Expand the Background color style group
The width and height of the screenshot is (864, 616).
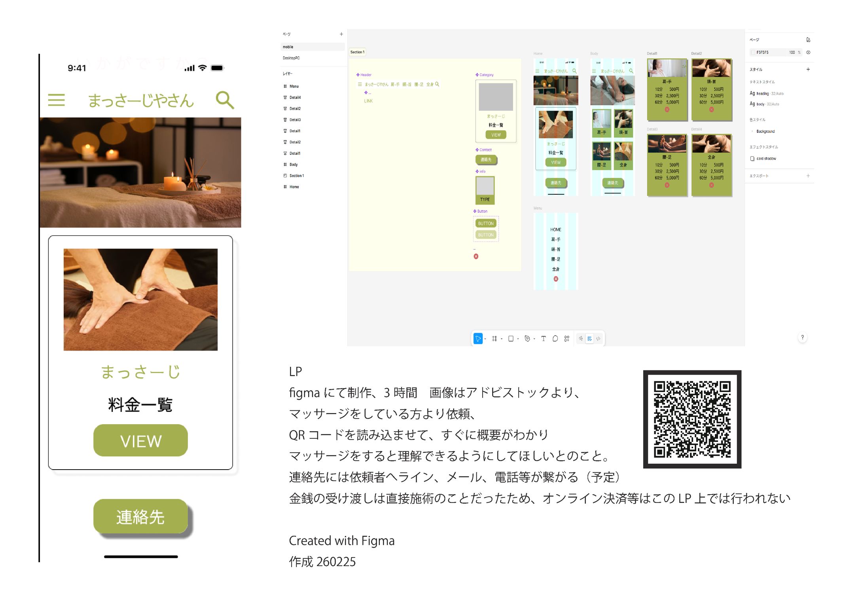752,131
